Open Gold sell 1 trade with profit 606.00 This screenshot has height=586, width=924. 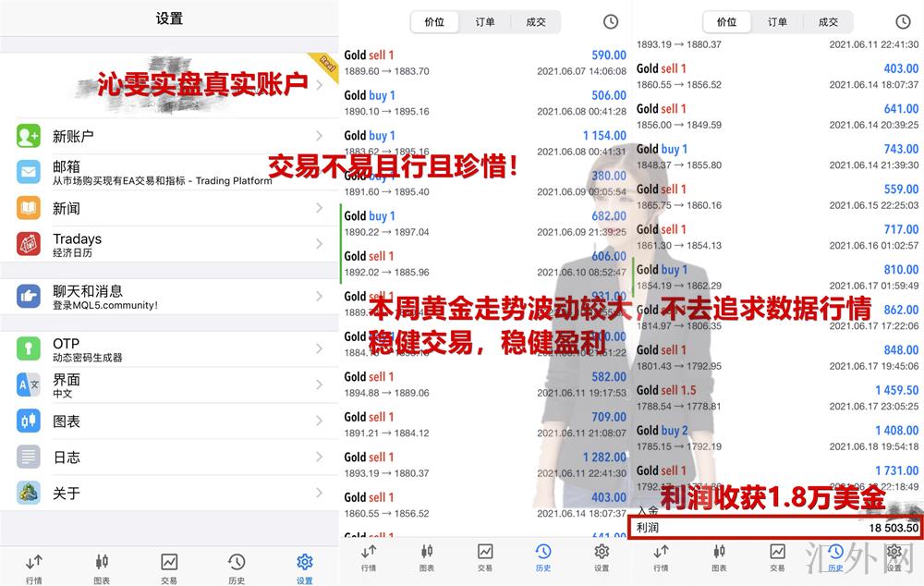click(x=485, y=263)
